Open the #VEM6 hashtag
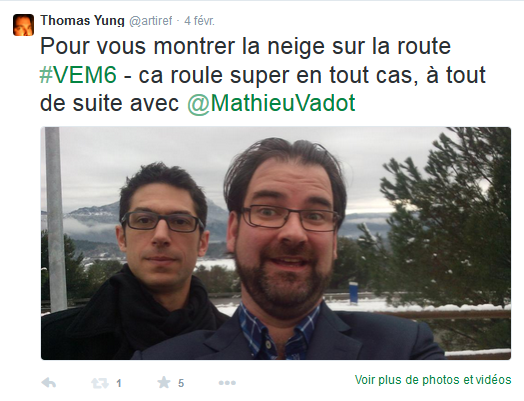Image resolution: width=524 pixels, height=401 pixels. (x=78, y=75)
